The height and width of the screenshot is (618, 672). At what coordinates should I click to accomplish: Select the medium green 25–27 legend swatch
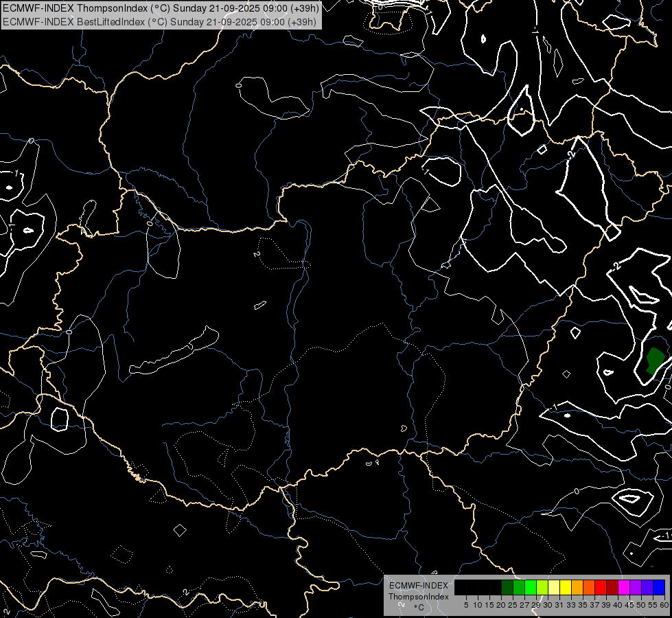point(519,587)
